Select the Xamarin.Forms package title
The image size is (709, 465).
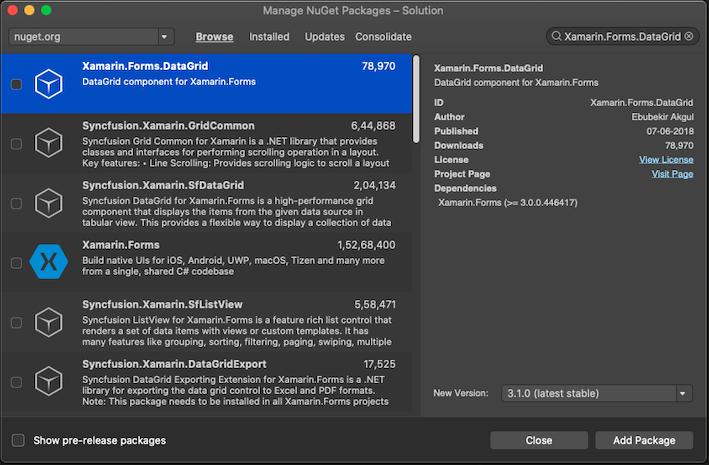pos(121,245)
